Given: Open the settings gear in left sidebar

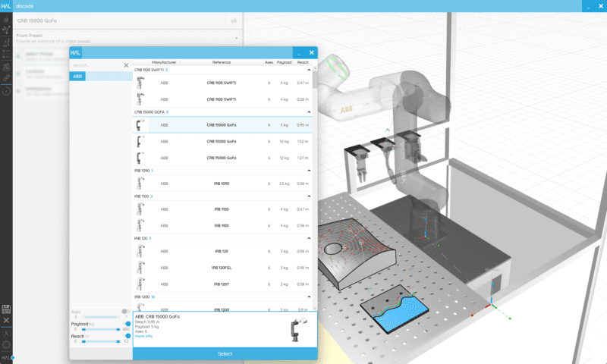Looking at the screenshot, I should pos(6,345).
